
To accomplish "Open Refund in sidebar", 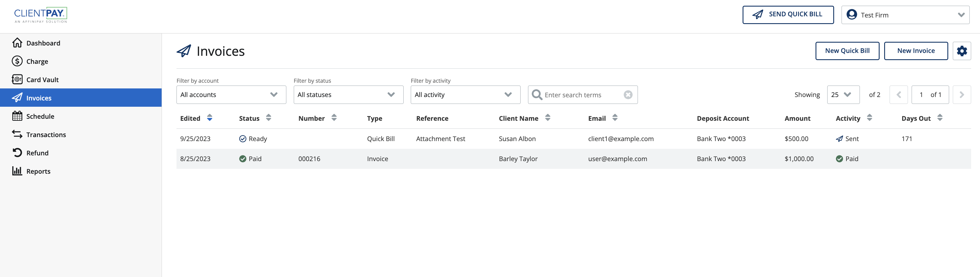I will [x=81, y=153].
